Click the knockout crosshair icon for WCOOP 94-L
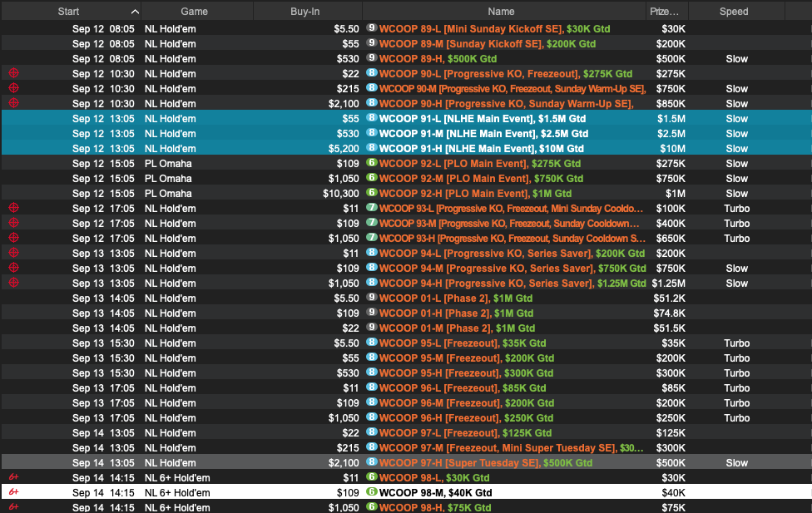 14,253
